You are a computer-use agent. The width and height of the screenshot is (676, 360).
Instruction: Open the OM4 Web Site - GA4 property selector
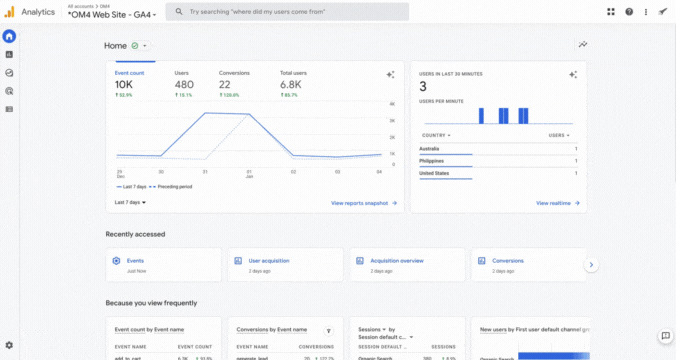tap(112, 15)
